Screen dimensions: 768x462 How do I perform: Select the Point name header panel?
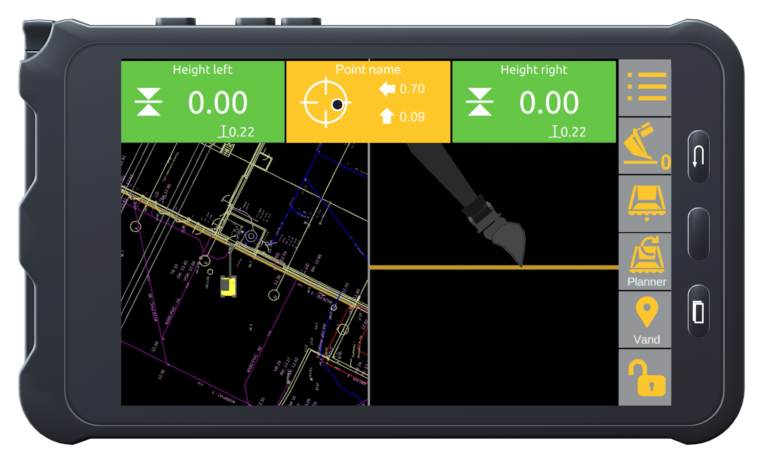pos(368,70)
